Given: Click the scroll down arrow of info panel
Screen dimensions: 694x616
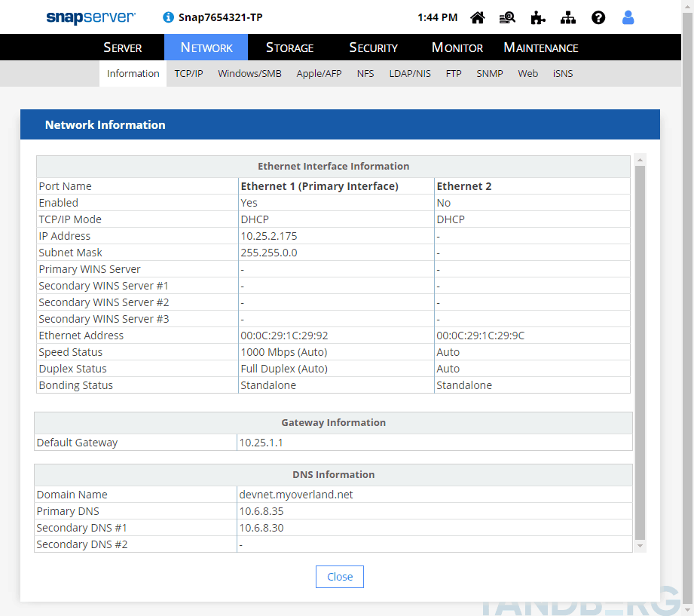Looking at the screenshot, I should (640, 545).
